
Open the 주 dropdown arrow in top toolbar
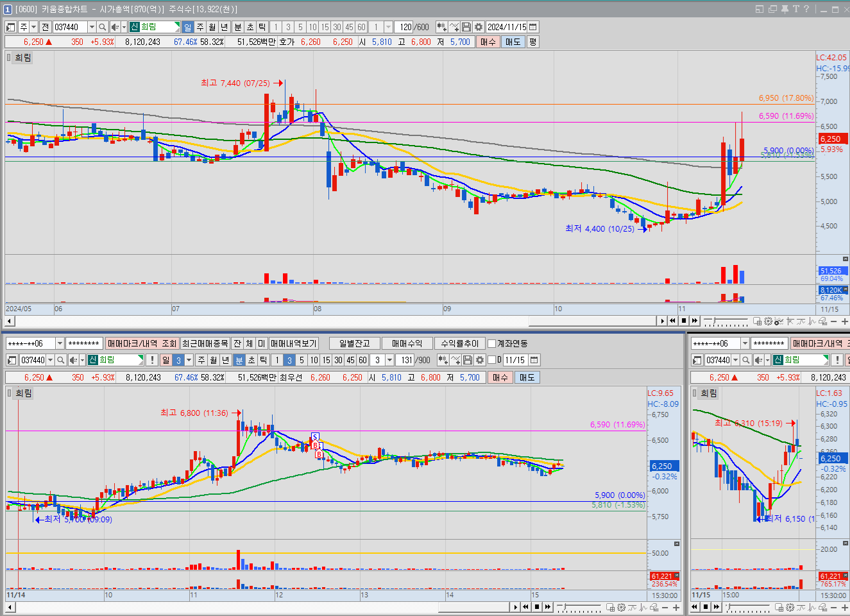34,27
